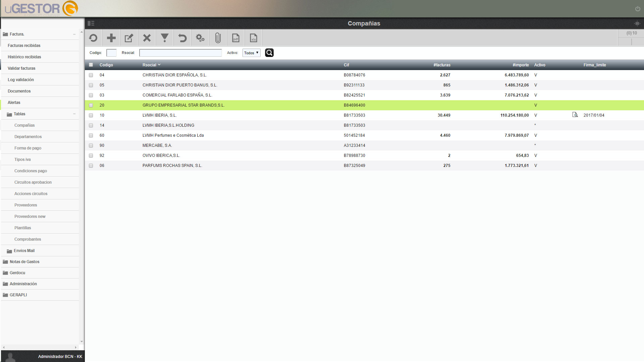The height and width of the screenshot is (362, 644).
Task: Open the Plantillas link
Action: (x=22, y=228)
